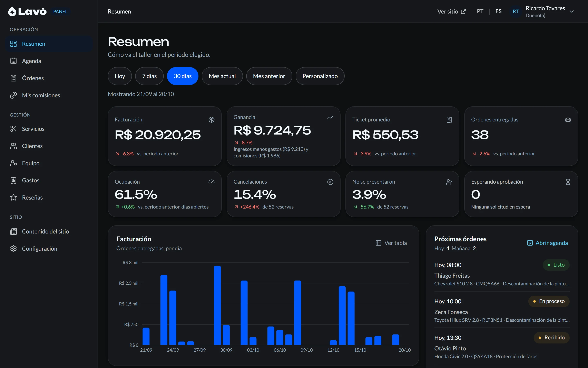Click the En proceso status badge
The width and height of the screenshot is (588, 368).
[549, 301]
